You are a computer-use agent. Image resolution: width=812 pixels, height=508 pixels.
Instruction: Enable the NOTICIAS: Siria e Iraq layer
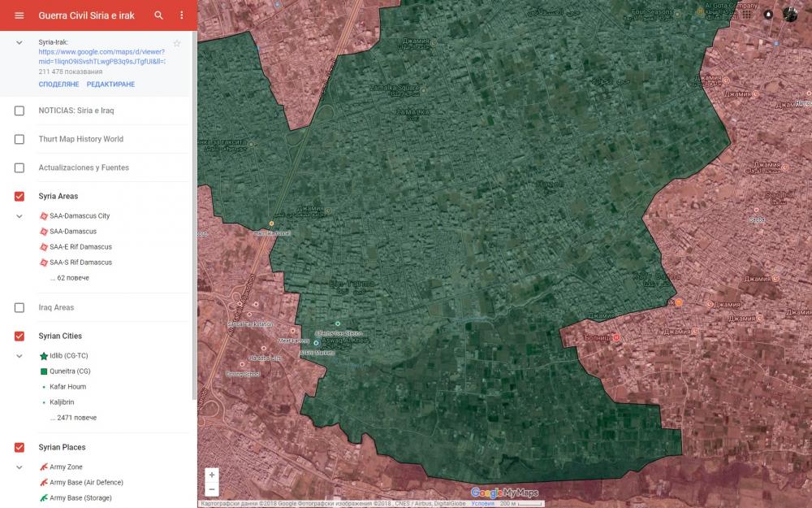pos(19,111)
